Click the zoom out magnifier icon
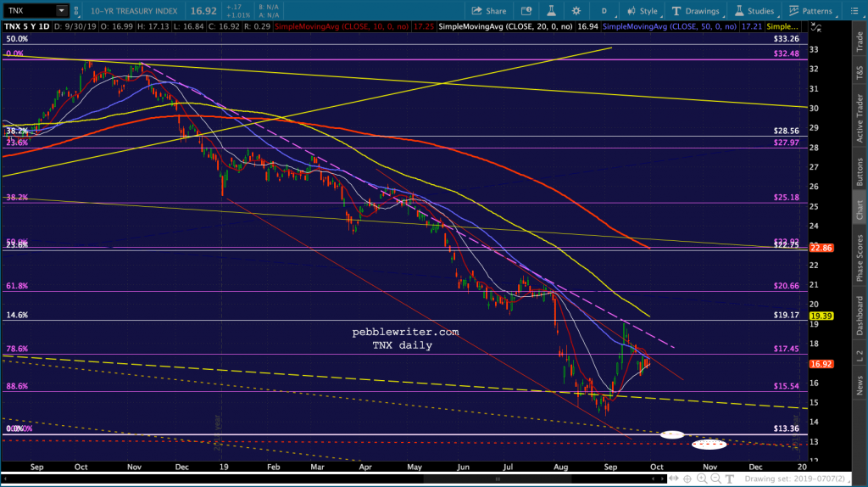868x487 pixels. [x=715, y=479]
